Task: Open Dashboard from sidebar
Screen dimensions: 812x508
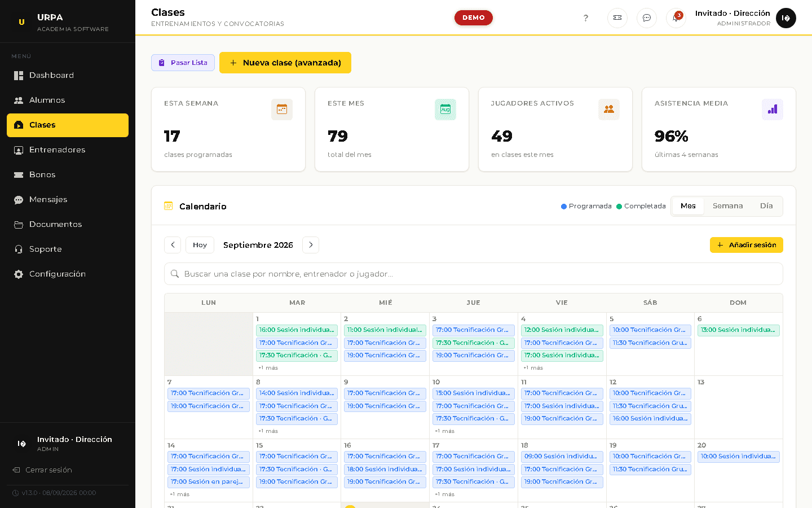Action: (68, 75)
